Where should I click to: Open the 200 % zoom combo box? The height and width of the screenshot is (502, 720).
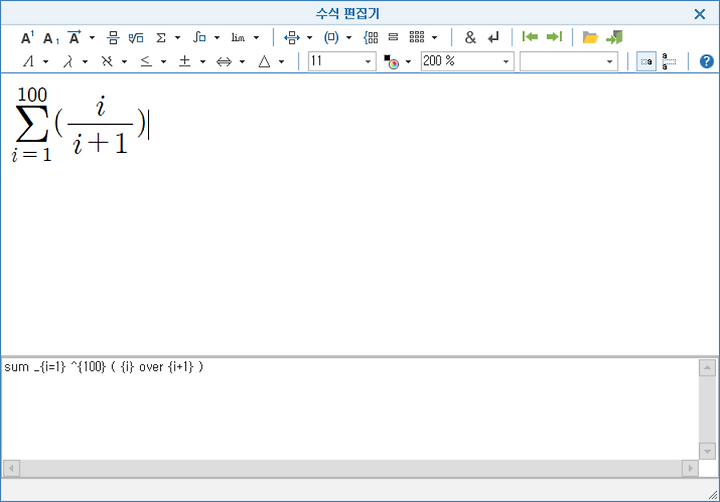click(x=467, y=61)
